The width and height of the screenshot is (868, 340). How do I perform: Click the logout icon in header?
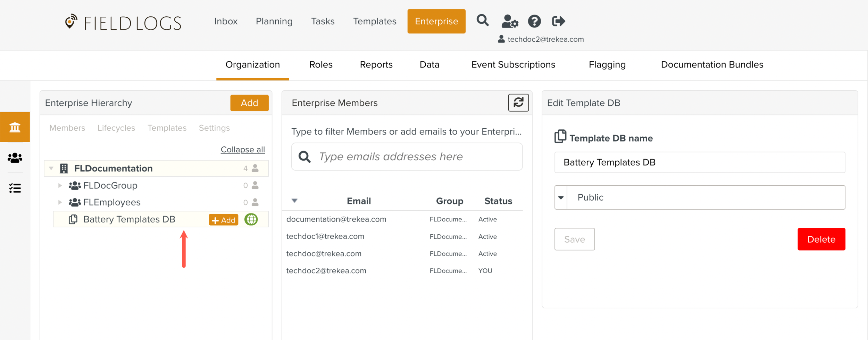558,22
